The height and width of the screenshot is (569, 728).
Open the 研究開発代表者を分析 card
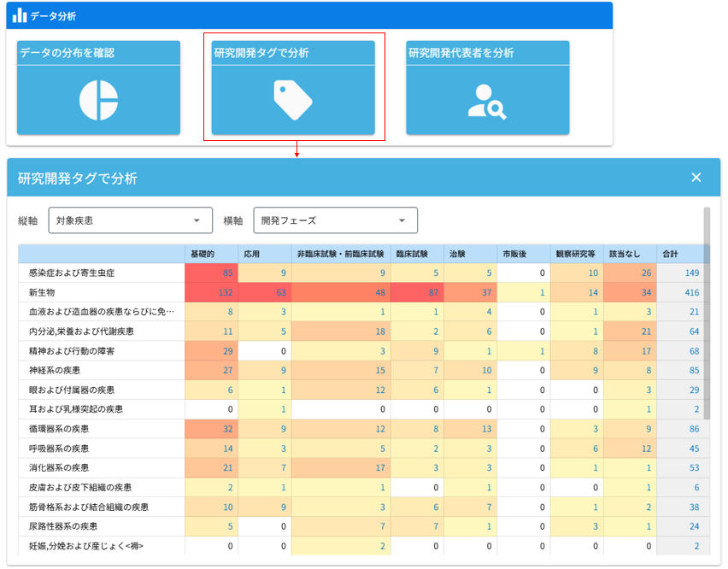click(488, 86)
